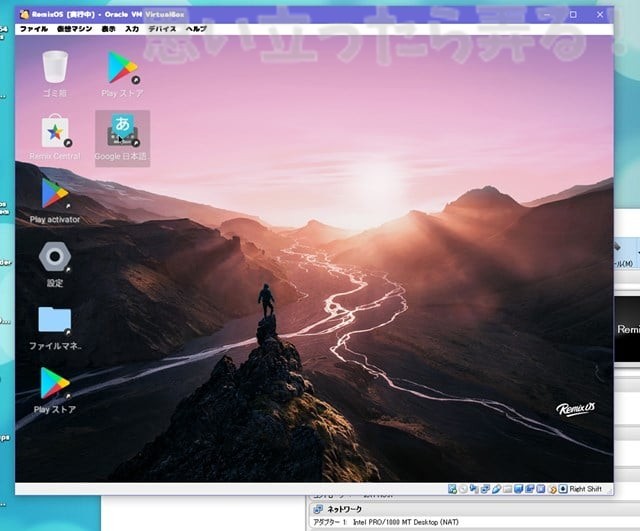
Task: Click the USB devices status icon
Action: [x=496, y=489]
